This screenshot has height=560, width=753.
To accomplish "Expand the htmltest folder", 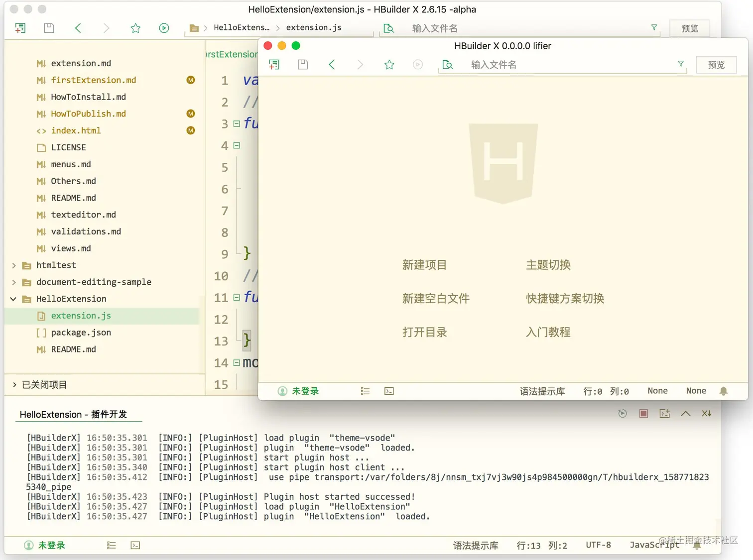I will [x=14, y=265].
